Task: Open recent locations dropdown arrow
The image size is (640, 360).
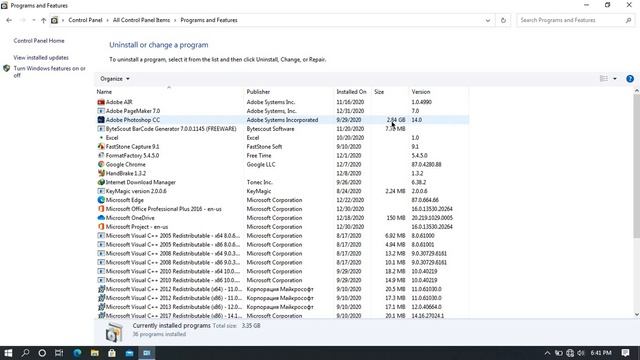Action: click(33, 20)
